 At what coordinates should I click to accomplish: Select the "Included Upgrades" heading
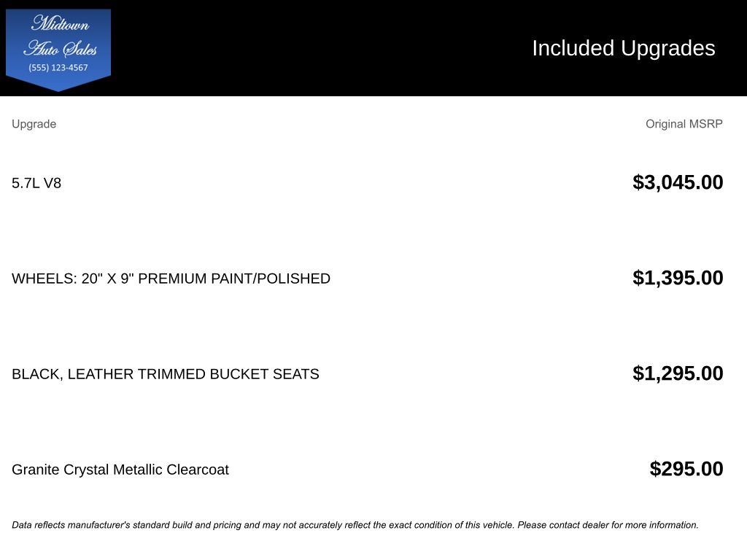click(x=623, y=48)
